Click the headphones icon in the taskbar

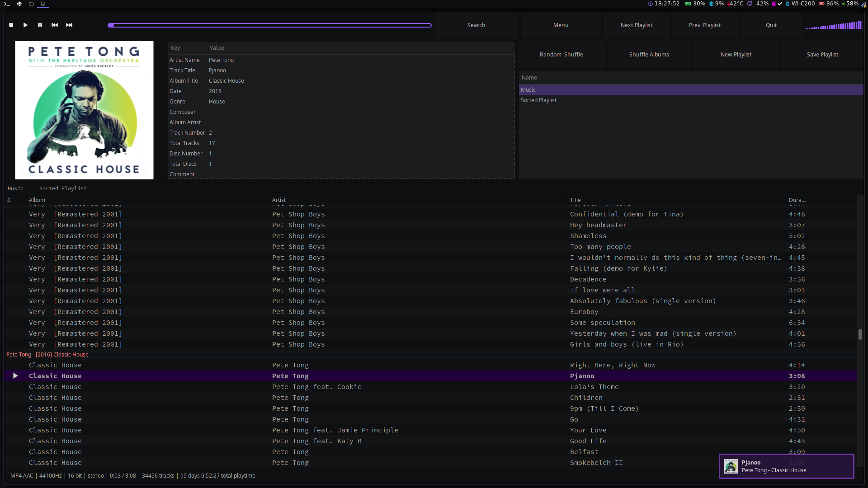[43, 4]
